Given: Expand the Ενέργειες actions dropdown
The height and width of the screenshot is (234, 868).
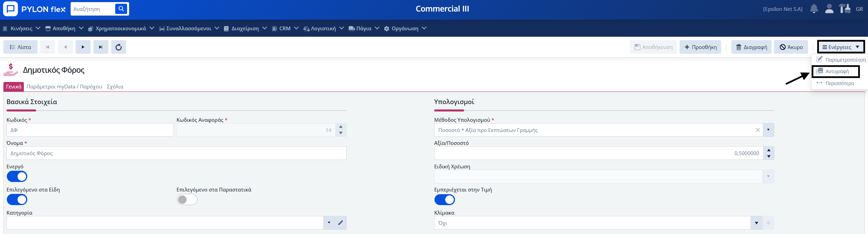Looking at the screenshot, I should 841,47.
